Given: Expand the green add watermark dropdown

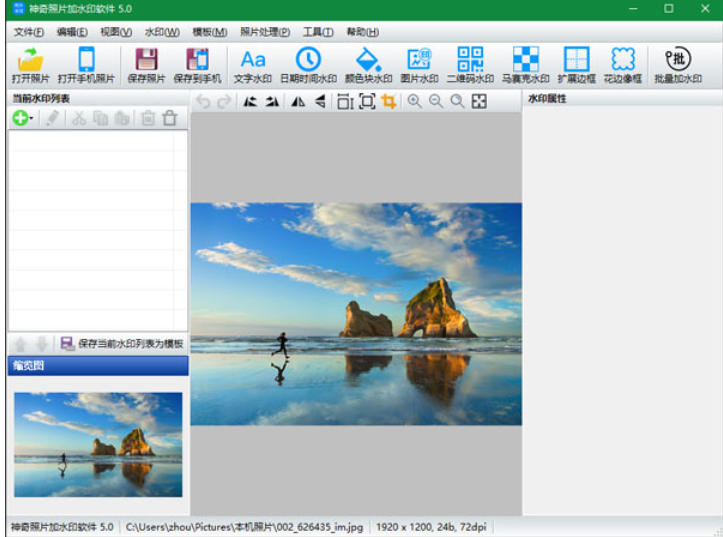Looking at the screenshot, I should (x=32, y=119).
